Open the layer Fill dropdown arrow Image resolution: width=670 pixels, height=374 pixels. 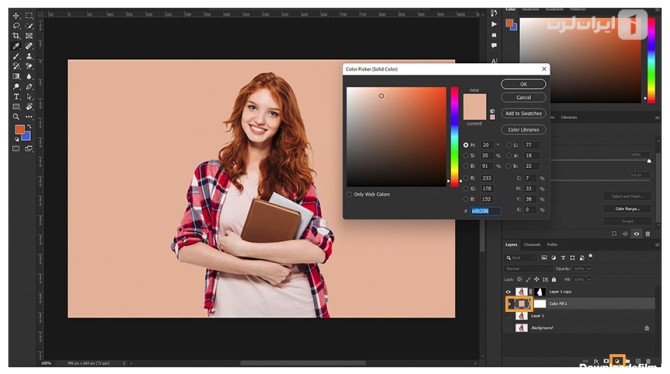pyautogui.click(x=589, y=280)
